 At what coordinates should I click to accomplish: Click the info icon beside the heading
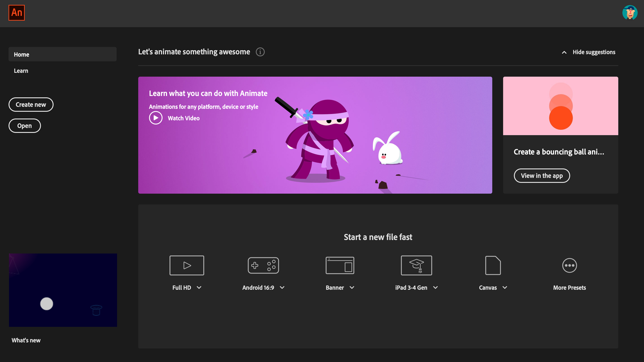pyautogui.click(x=260, y=52)
